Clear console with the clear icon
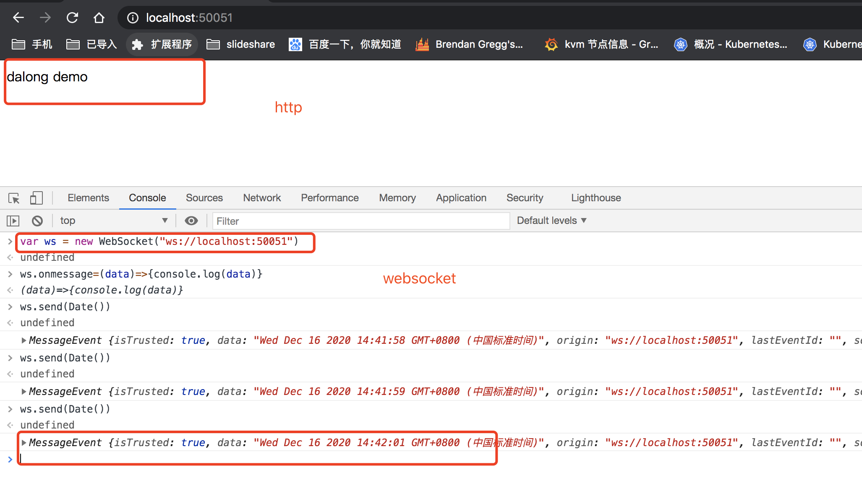The image size is (862, 504). (x=37, y=221)
